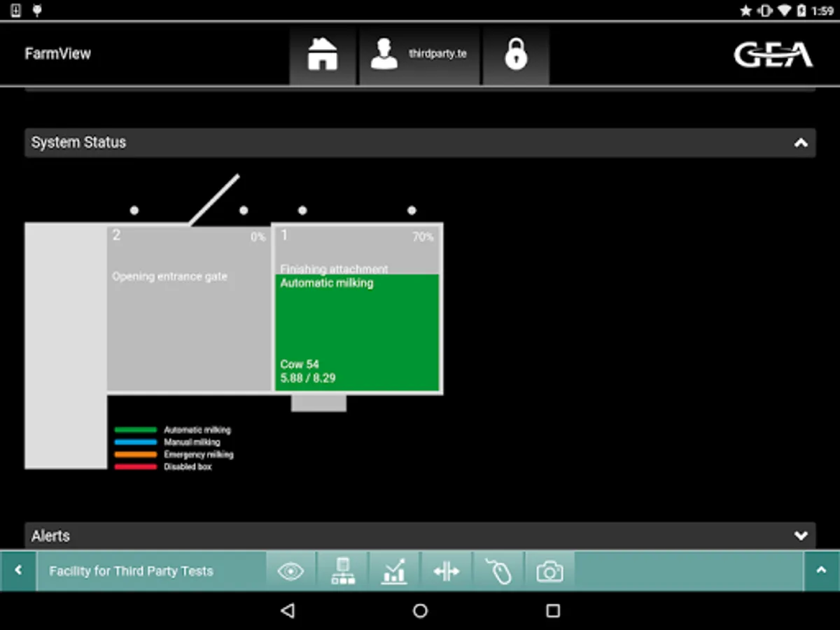This screenshot has width=840, height=630.
Task: Open the horizontal arrows separation icon
Action: coord(446,572)
